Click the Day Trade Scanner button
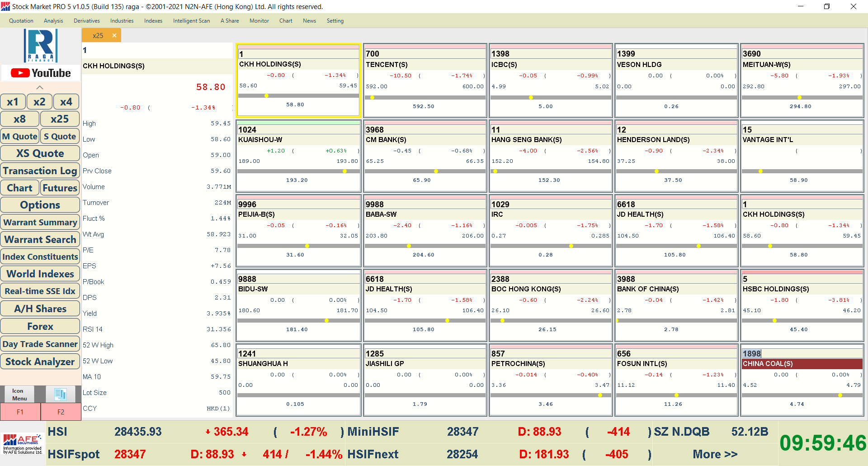Viewport: 868px width, 466px height. pos(40,344)
